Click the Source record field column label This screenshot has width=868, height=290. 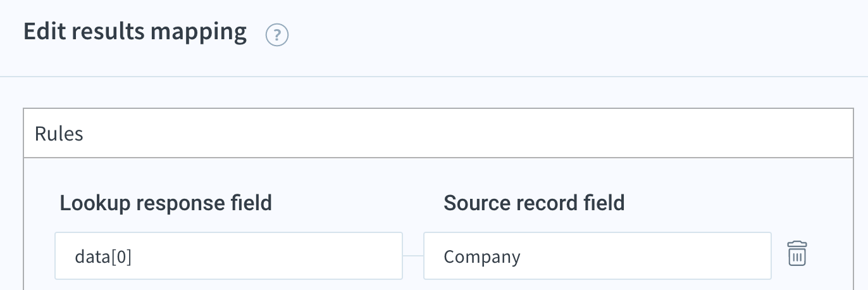(x=534, y=203)
